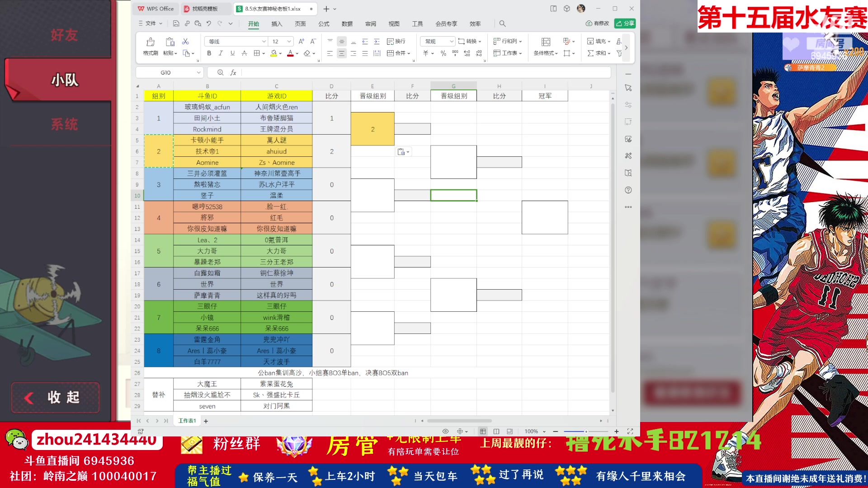This screenshot has height=488, width=868.
Task: Click the 收起 collapse button in the game panel
Action: pos(55,398)
